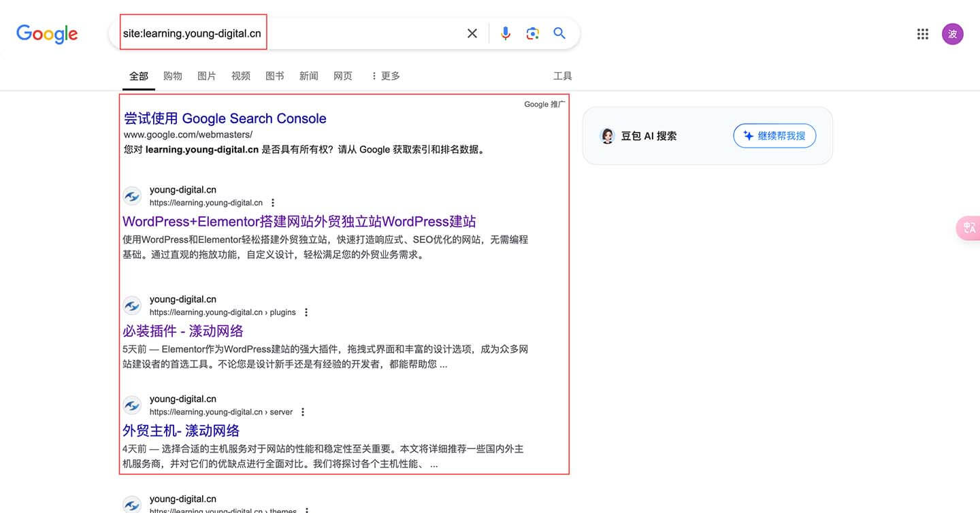Open Google apps grid icon
The height and width of the screenshot is (513, 980).
923,34
